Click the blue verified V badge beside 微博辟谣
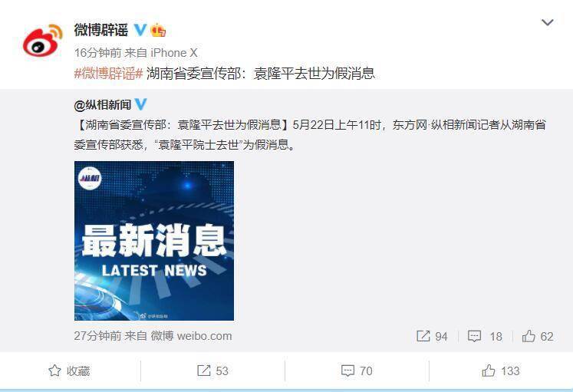Screen dimensions: 573x392 (140, 30)
